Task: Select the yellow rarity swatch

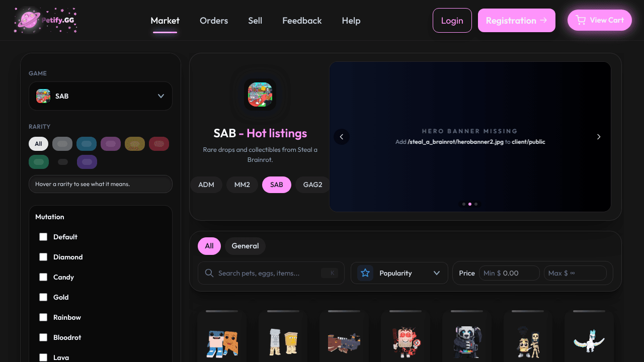Action: point(135,144)
